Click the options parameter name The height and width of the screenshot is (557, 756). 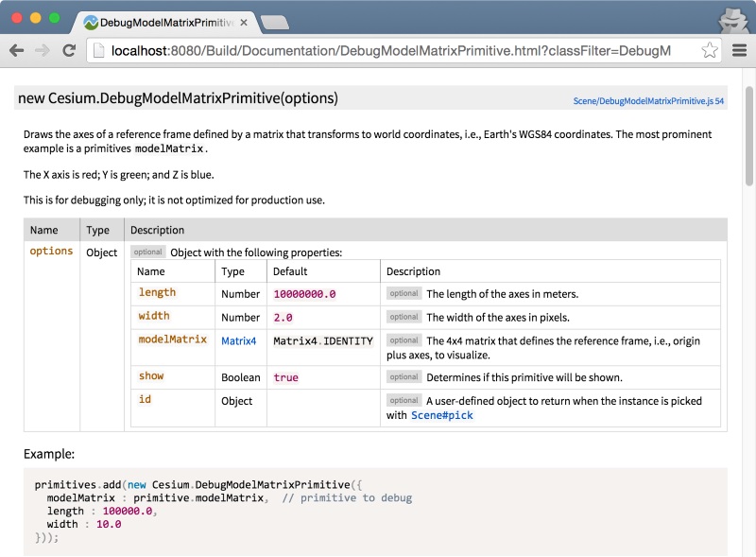point(51,252)
